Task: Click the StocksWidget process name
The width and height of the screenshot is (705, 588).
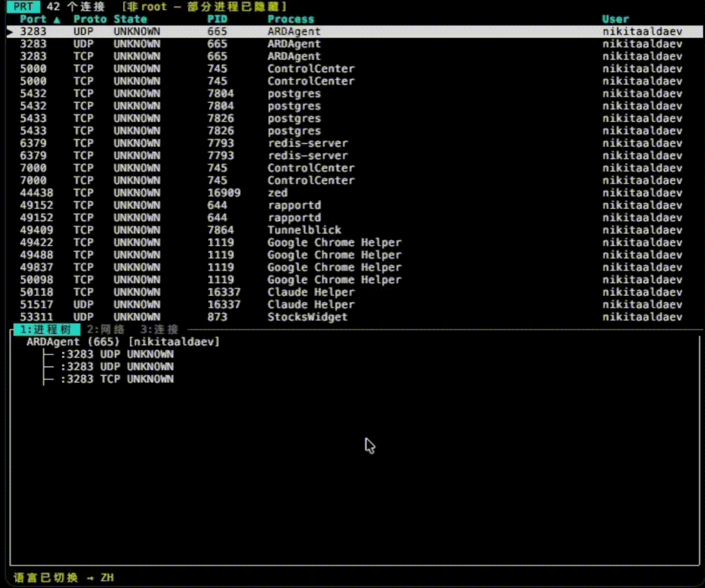Action: click(307, 317)
